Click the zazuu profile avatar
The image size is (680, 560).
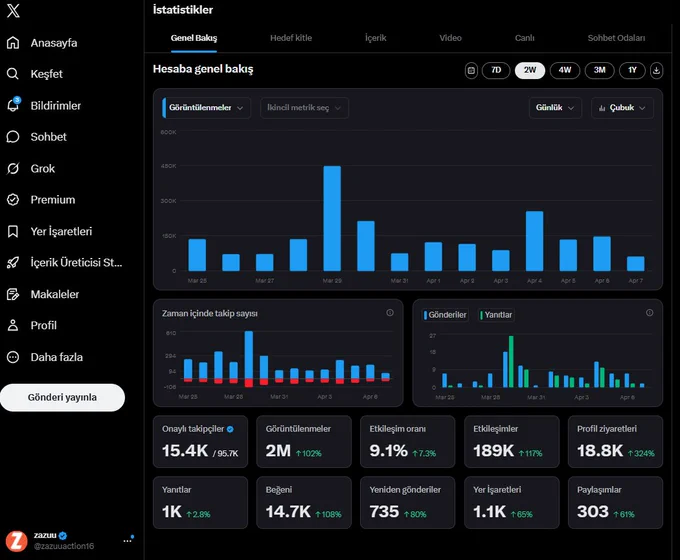pyautogui.click(x=16, y=541)
